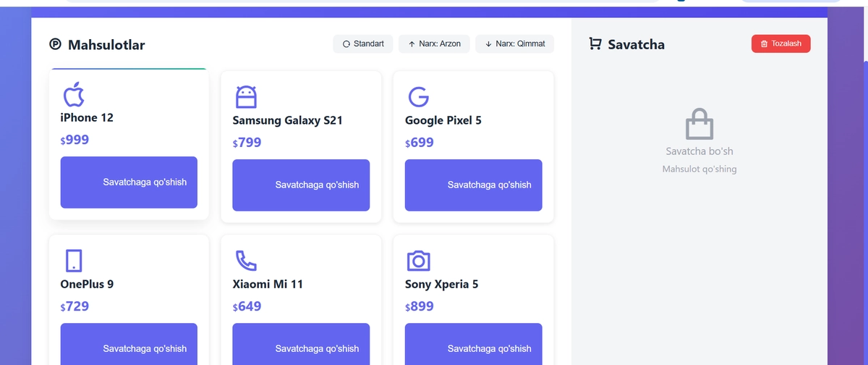Screen dimensions: 868x365
Task: Sort by cheapest with Narx: Arzon
Action: point(434,44)
